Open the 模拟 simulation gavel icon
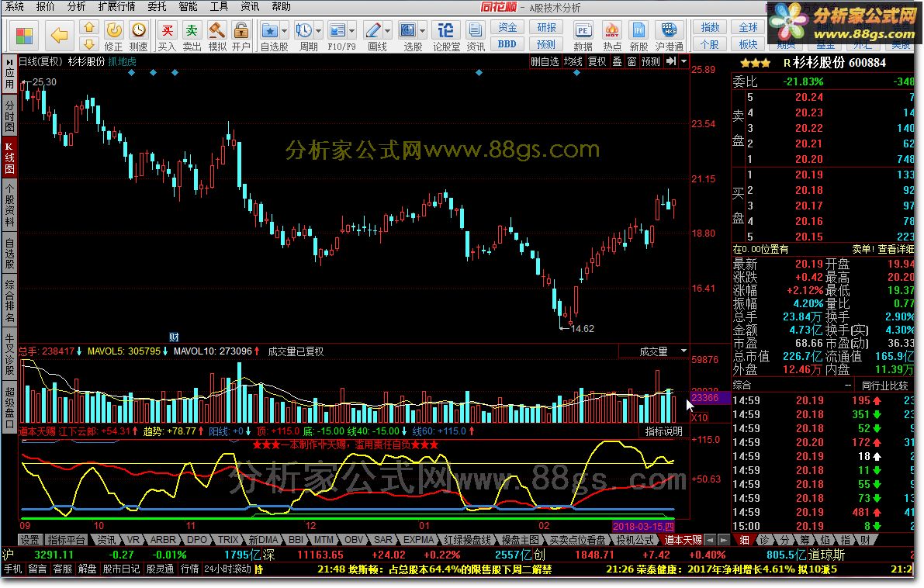The height and width of the screenshot is (588, 924). pos(217,36)
